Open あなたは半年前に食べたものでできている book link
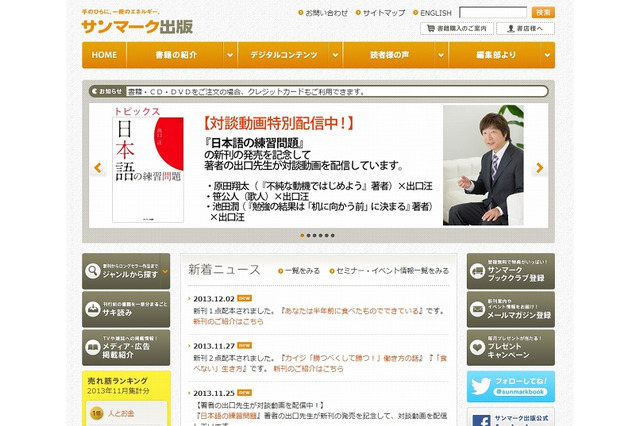Image resolution: width=640 pixels, height=426 pixels. (x=353, y=311)
